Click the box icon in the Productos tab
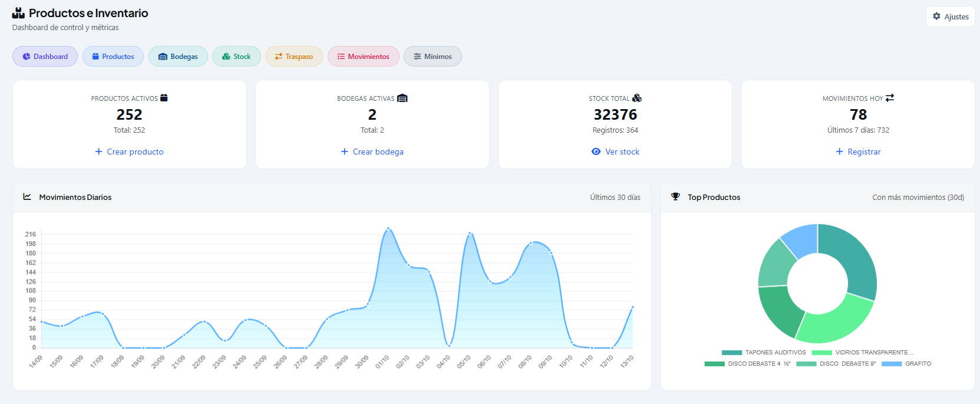980x404 pixels. click(x=95, y=57)
